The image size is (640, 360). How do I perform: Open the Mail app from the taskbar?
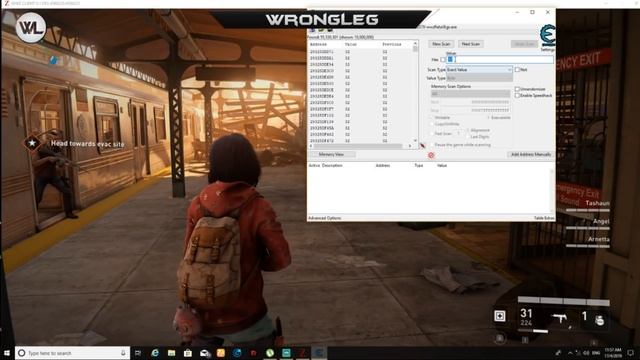click(x=204, y=353)
